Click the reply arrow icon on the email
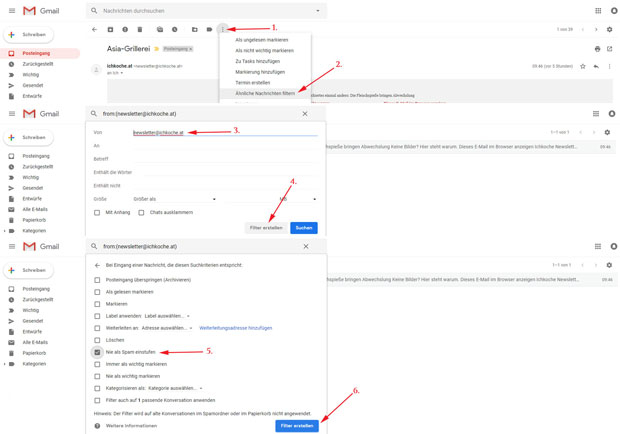 click(596, 66)
